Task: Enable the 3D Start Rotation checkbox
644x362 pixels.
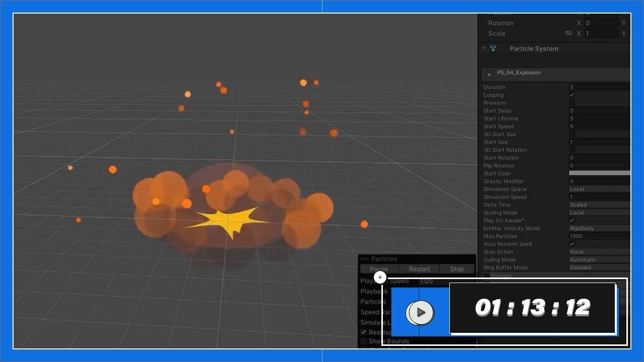Action: (x=572, y=150)
